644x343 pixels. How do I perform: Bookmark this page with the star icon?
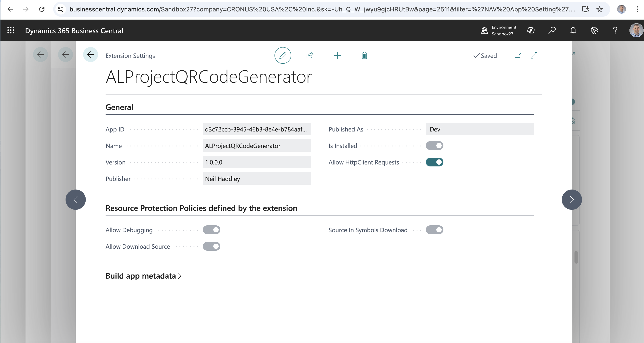[600, 9]
